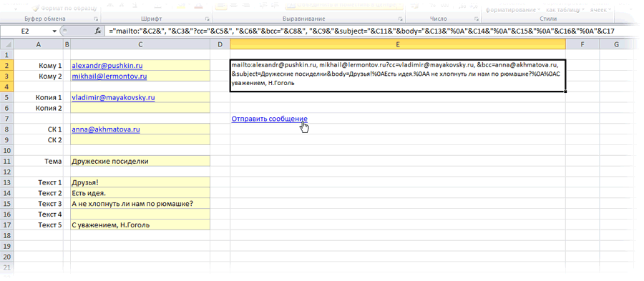Select cell labeled Текст 3
Screen dimensions: 644x281
coord(39,204)
